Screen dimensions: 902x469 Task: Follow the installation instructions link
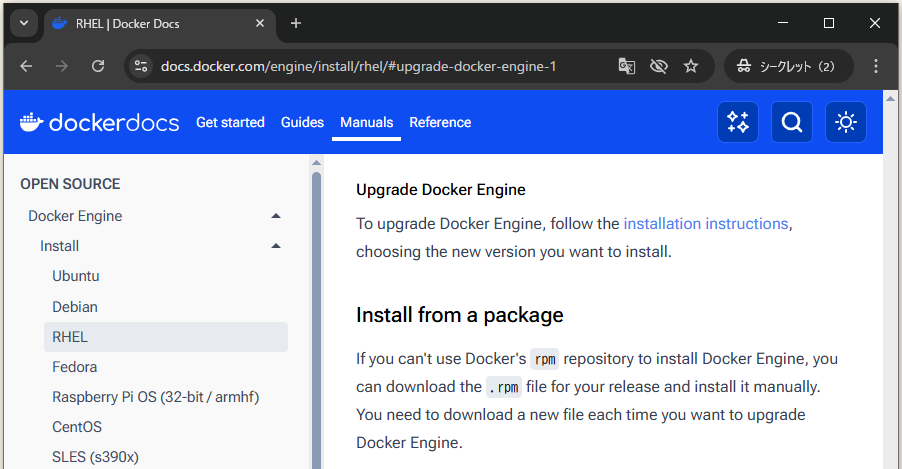point(706,223)
